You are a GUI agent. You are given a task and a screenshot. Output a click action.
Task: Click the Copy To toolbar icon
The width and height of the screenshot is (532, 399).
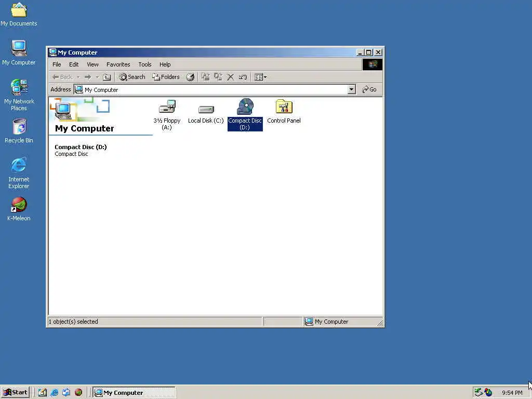point(218,77)
